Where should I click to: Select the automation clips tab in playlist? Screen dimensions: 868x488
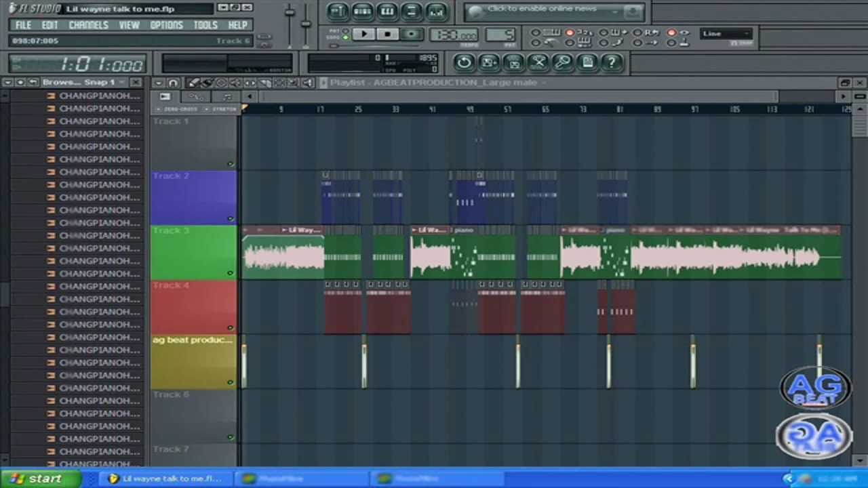point(195,96)
